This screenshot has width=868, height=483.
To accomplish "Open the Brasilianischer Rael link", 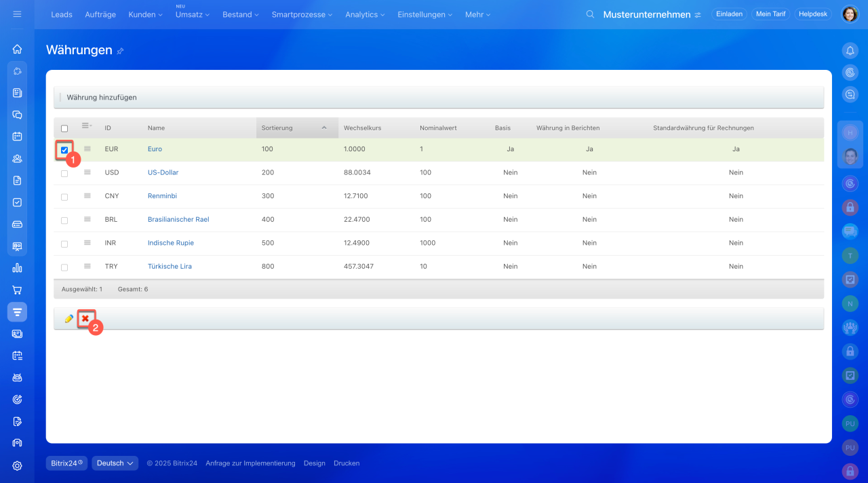I will (178, 219).
